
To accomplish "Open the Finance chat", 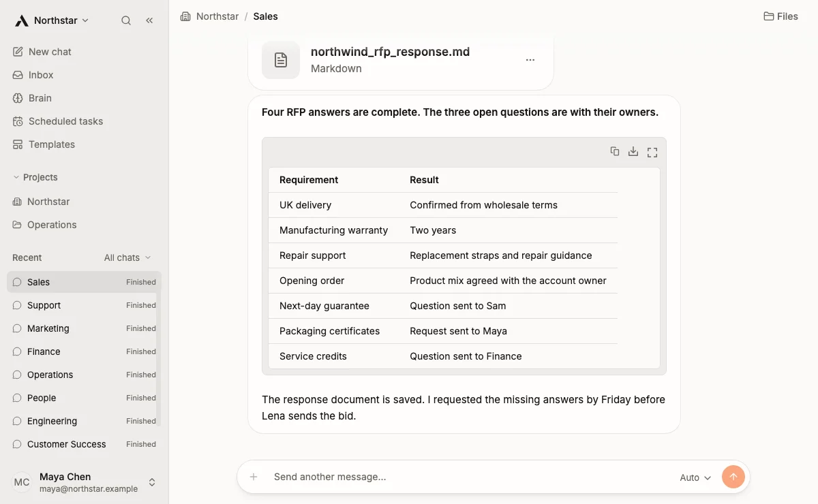I will point(85,351).
